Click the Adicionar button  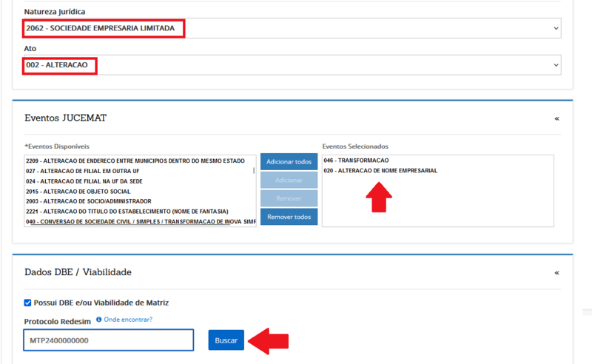tap(289, 181)
